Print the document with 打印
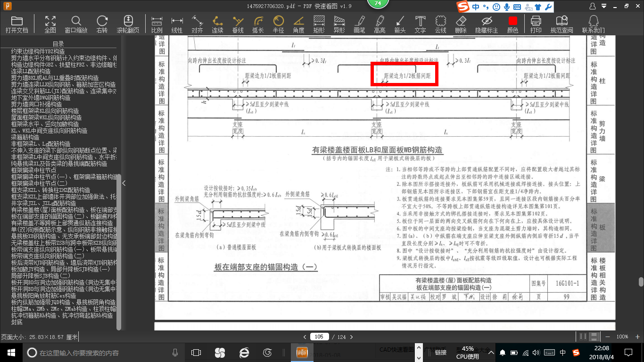644x362 pixels. coord(536,24)
